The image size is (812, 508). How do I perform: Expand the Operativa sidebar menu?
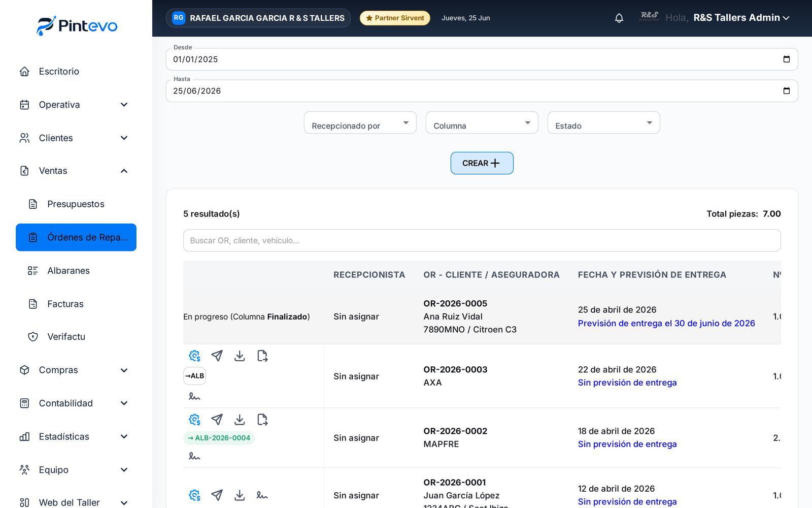76,105
